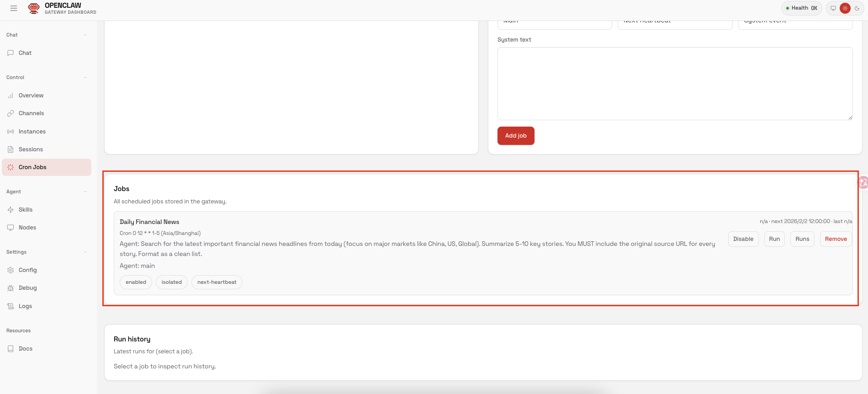Click the Config gear icon

click(x=11, y=270)
